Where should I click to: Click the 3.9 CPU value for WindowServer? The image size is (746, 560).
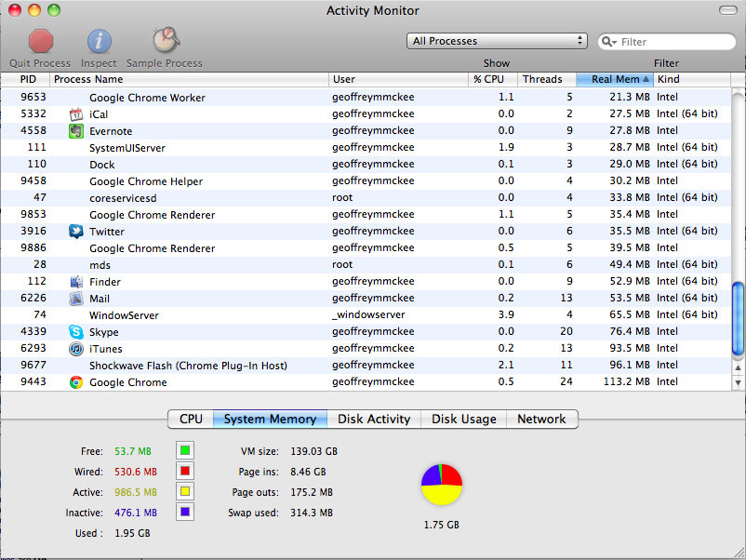(x=506, y=314)
